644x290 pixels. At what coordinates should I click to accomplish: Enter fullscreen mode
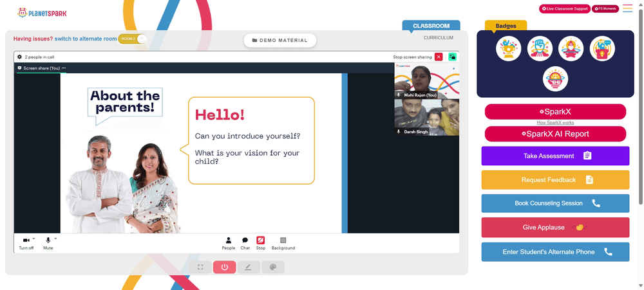200,267
